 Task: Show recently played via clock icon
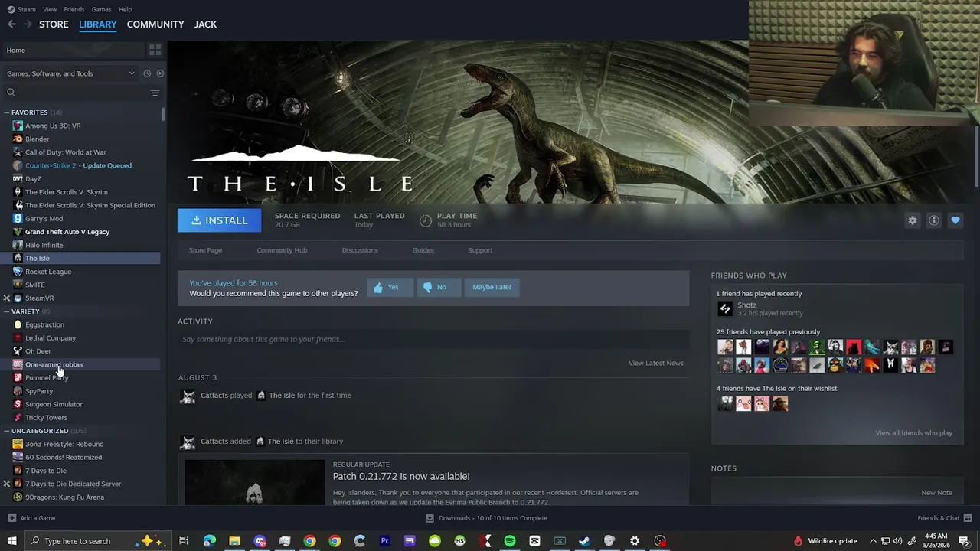tap(147, 73)
